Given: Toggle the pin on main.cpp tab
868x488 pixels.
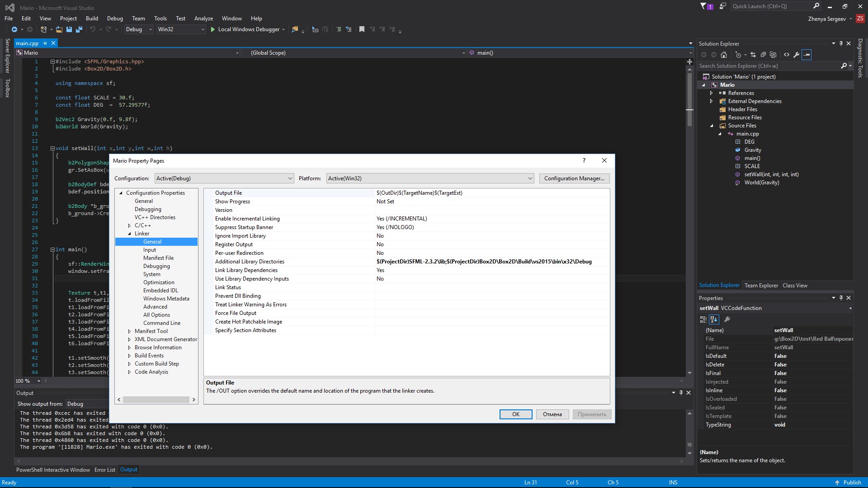Looking at the screenshot, I should 45,43.
